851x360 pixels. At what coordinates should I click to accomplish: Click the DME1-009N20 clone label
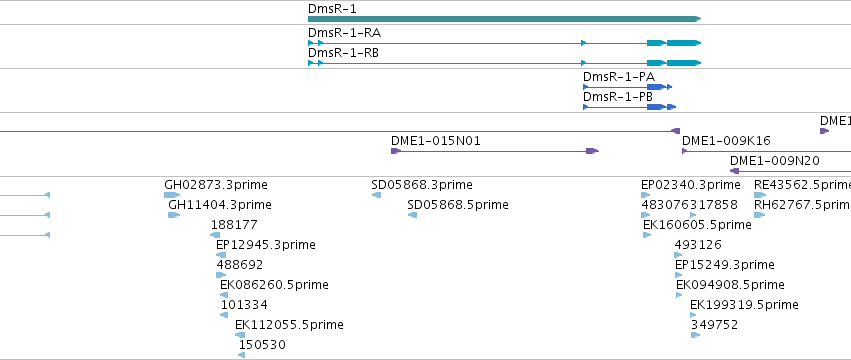click(774, 161)
